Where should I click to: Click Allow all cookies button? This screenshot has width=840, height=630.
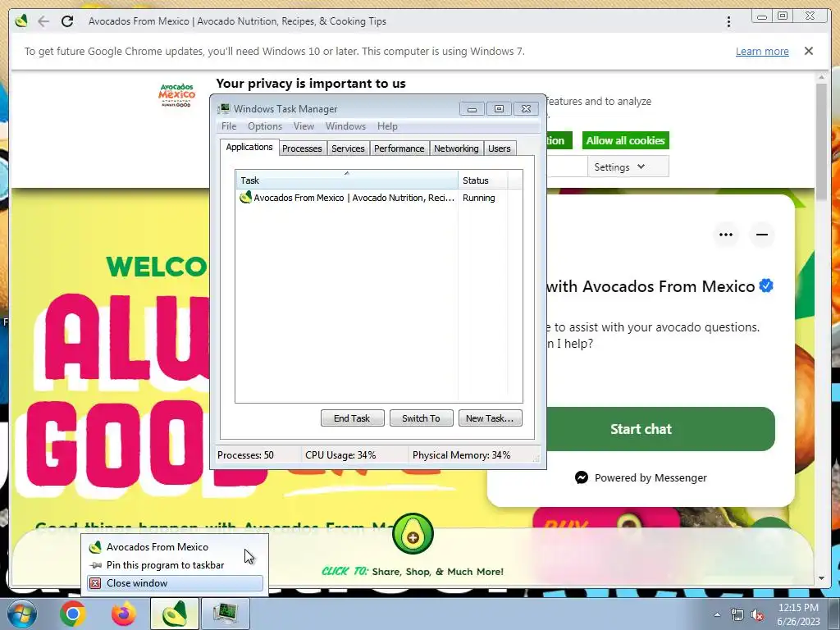(625, 140)
